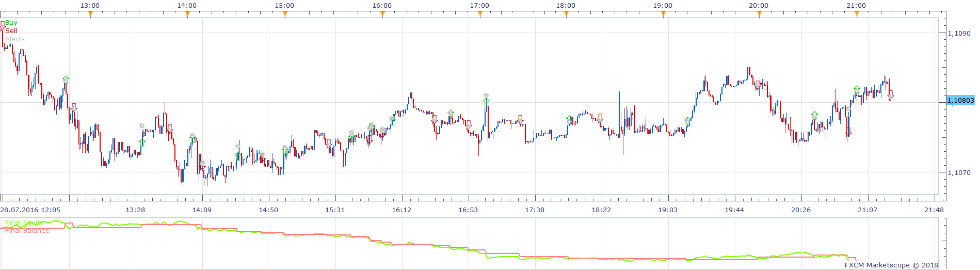Select the sell marker near 17:25

520,120
